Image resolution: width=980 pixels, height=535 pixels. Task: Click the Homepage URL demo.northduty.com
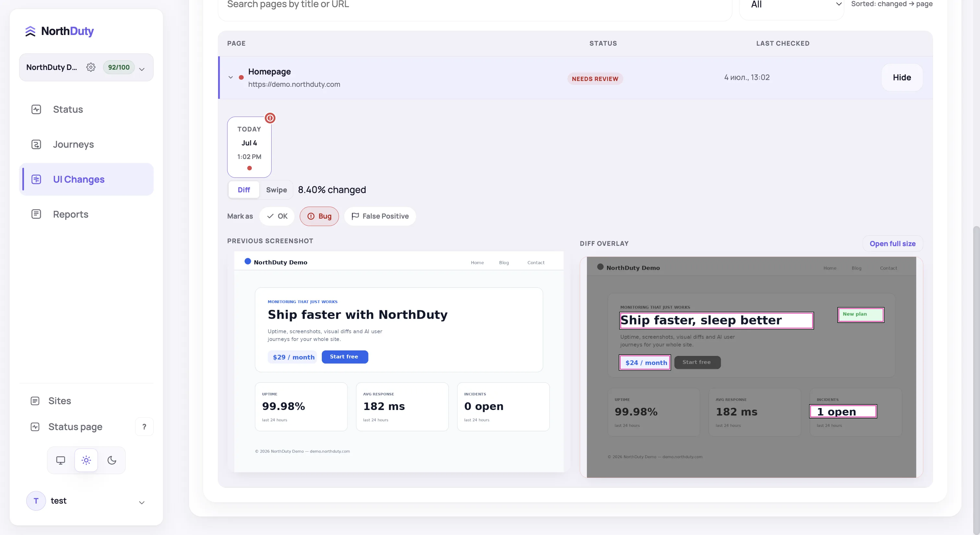(x=294, y=85)
